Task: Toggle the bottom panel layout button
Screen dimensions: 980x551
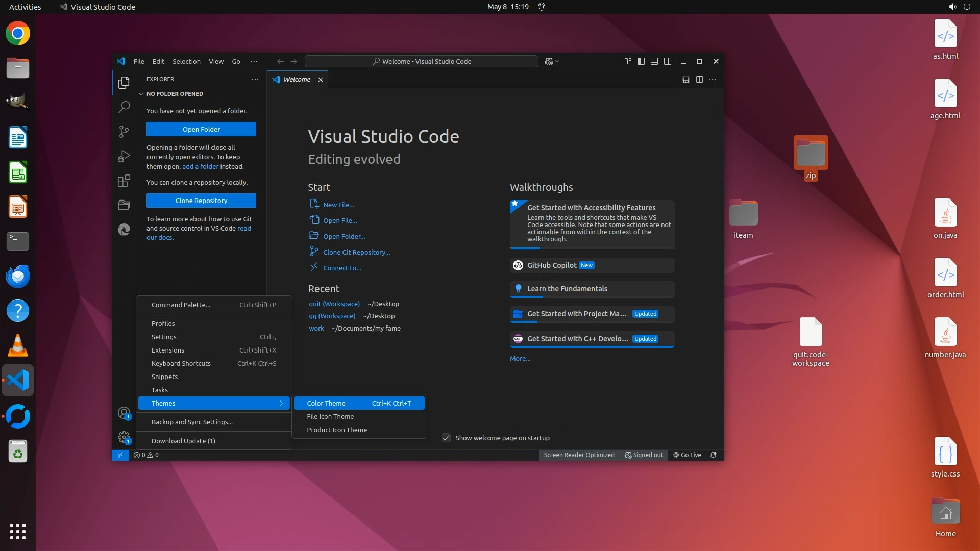Action: 654,61
